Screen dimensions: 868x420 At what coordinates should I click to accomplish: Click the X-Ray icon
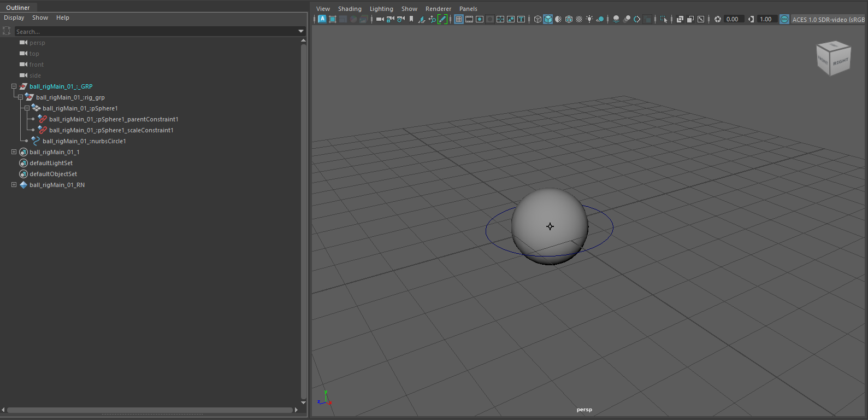click(680, 19)
